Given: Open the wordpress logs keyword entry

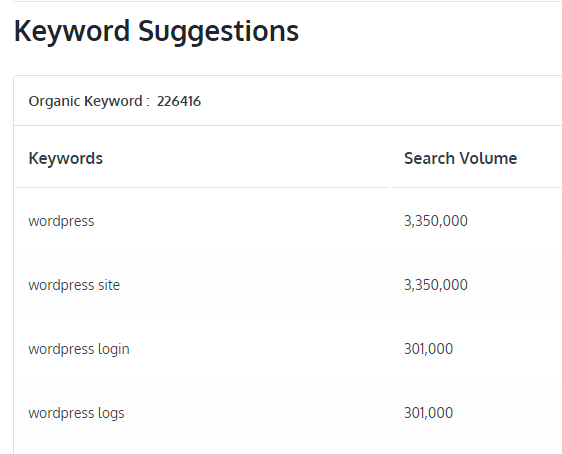Looking at the screenshot, I should click(76, 413).
